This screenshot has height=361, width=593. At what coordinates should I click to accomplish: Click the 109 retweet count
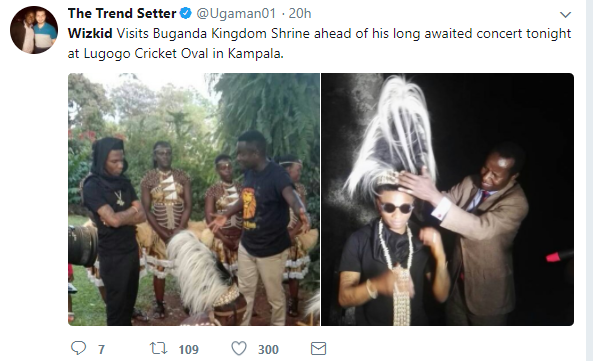click(188, 349)
